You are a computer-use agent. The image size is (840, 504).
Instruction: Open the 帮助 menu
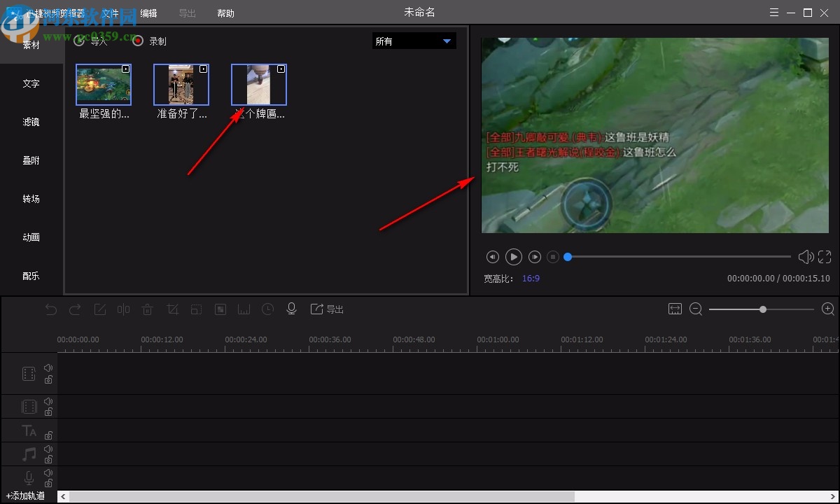click(225, 13)
